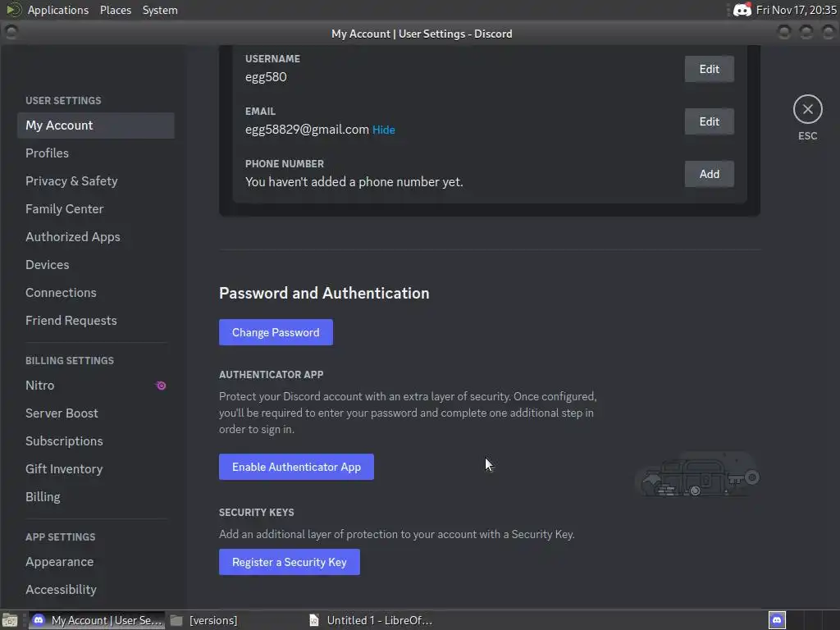Image resolution: width=840 pixels, height=630 pixels.
Task: Open the Devices settings
Action: coord(96,265)
